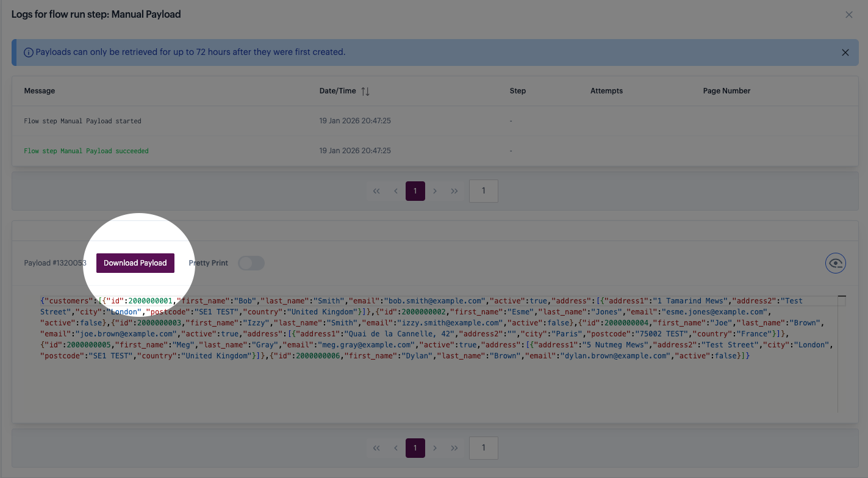
Task: Select the 'Flow step Manual Payload succeeded' log row
Action: click(86, 151)
